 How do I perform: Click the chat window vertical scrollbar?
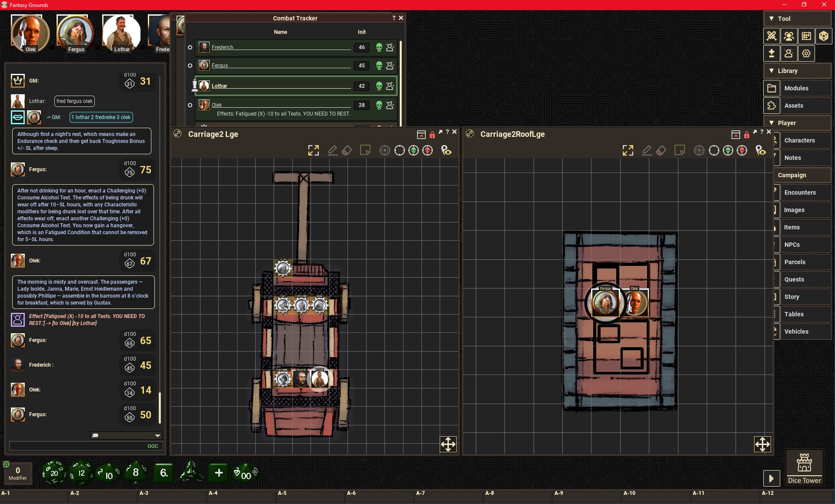click(x=160, y=407)
